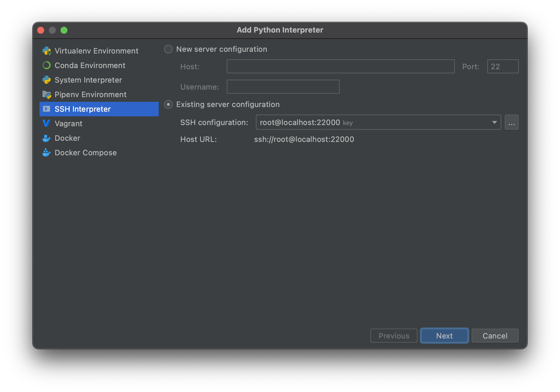Select the Virtualenv Environment icon
560x392 pixels.
(x=47, y=51)
